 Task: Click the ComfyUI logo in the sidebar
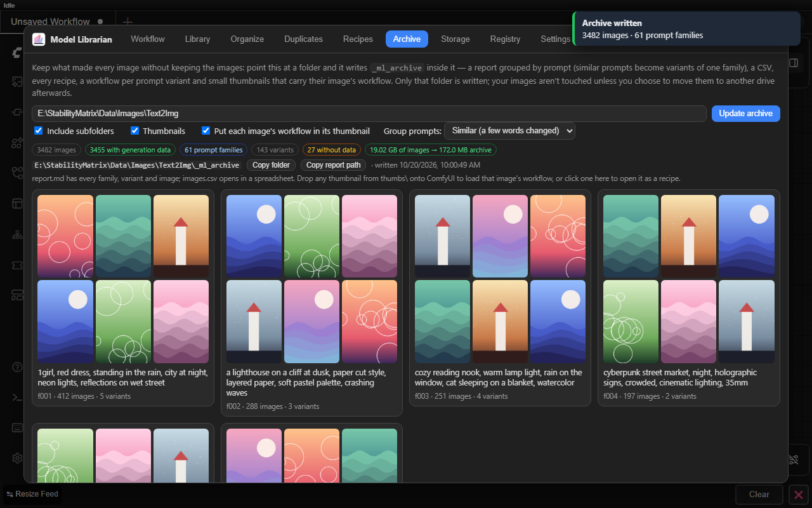tap(17, 53)
